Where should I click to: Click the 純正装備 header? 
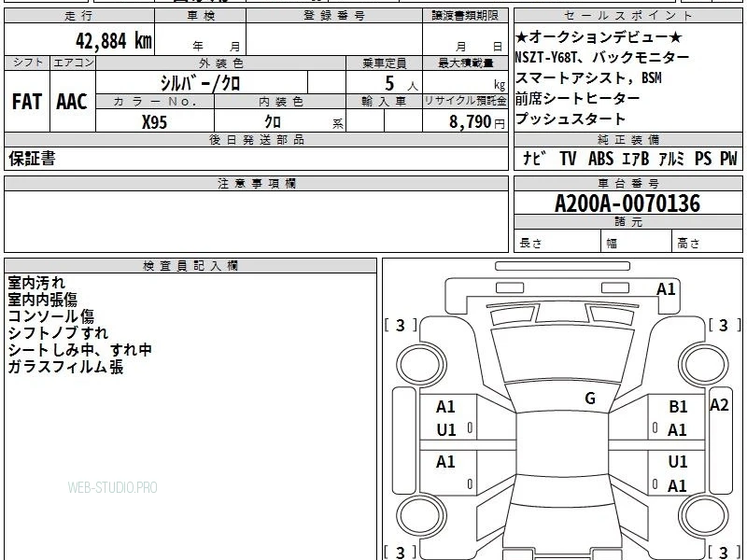tap(627, 139)
